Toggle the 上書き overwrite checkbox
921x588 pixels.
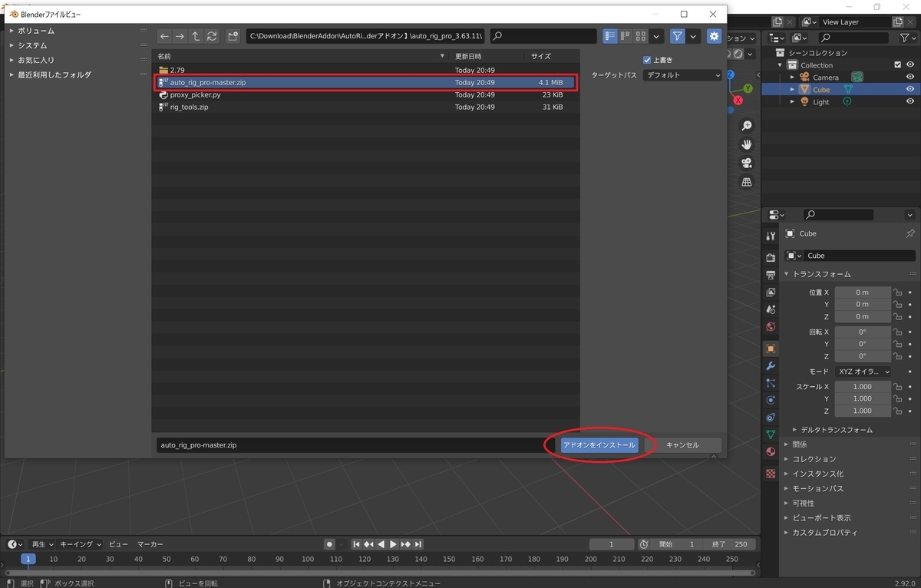click(x=647, y=60)
